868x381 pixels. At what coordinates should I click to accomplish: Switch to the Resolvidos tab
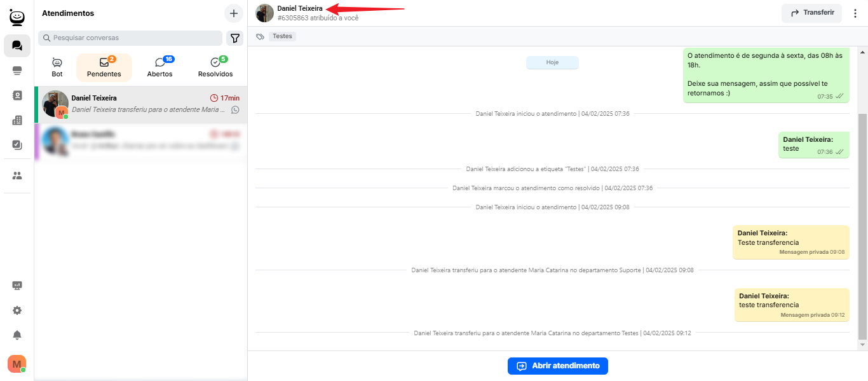[215, 67]
